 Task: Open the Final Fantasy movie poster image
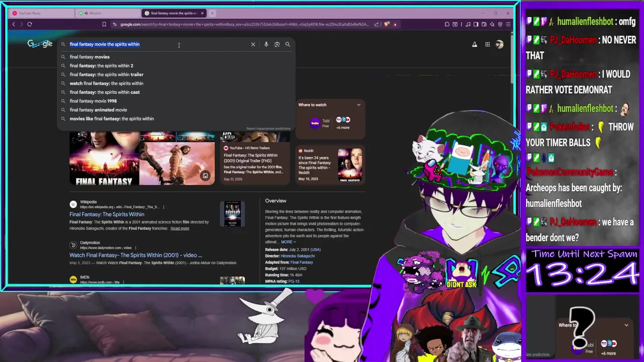[x=104, y=158]
